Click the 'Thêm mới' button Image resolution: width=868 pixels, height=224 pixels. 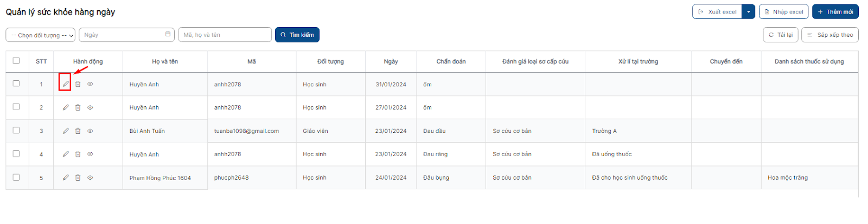point(835,12)
